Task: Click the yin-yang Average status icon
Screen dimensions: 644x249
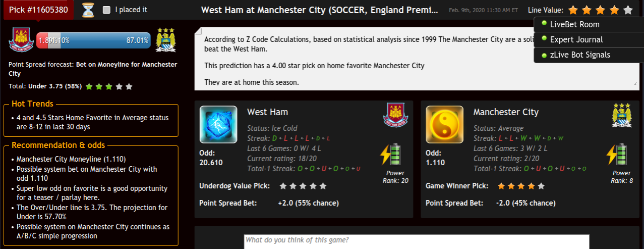Action: pyautogui.click(x=445, y=124)
